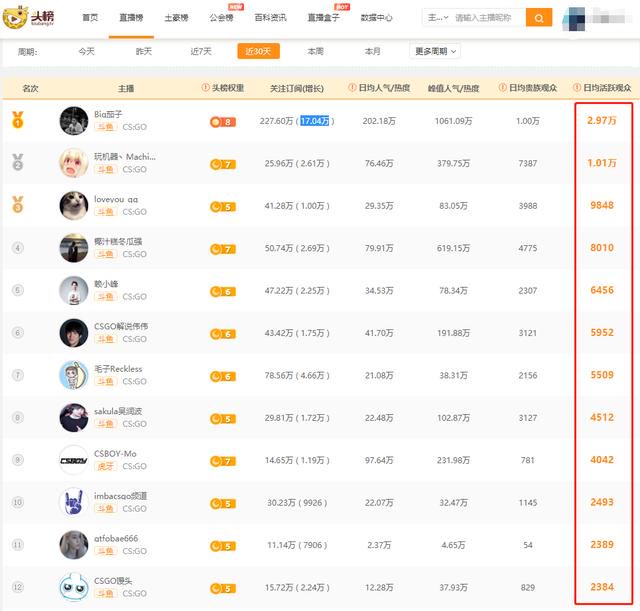
Task: Select the 本月 period filter
Action: click(372, 51)
